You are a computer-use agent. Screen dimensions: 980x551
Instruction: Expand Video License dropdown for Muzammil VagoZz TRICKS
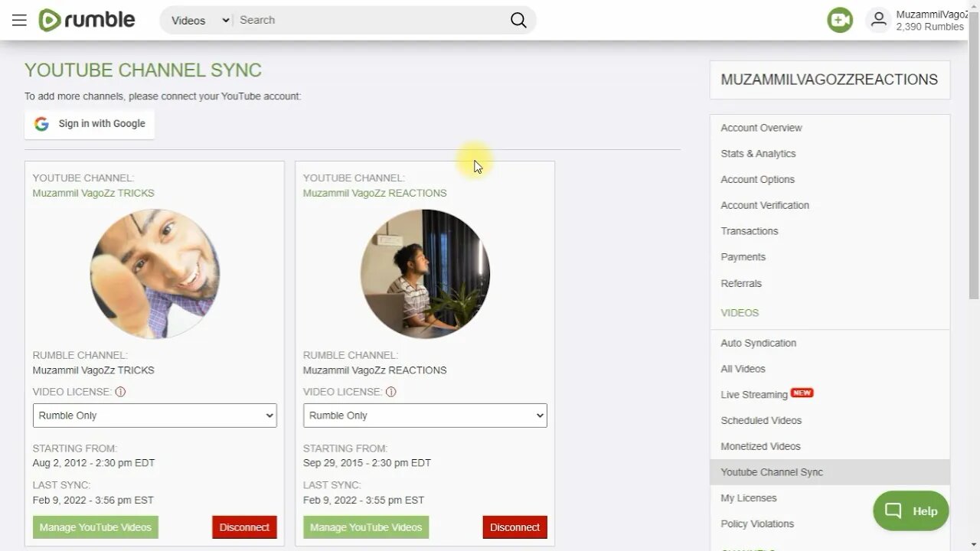click(x=155, y=416)
